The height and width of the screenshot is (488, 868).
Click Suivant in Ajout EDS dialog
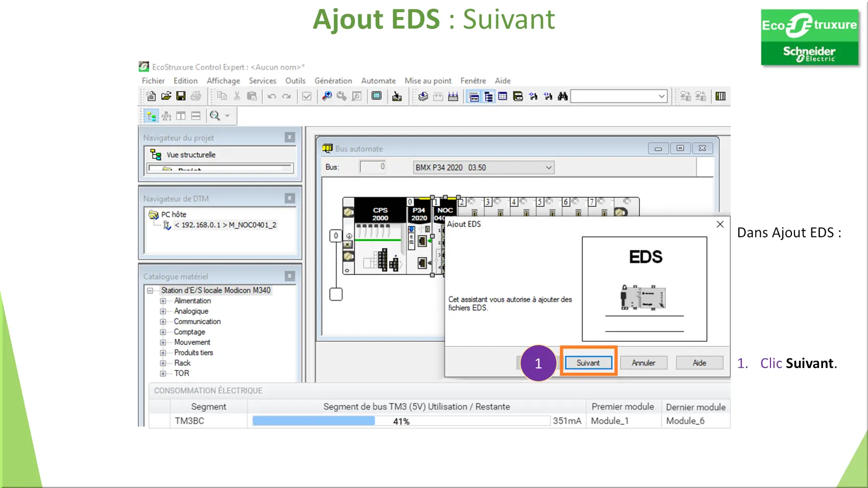588,362
